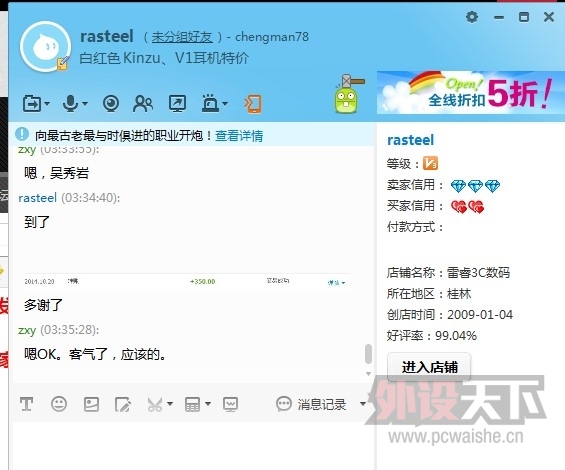Close the chat window
This screenshot has width=565, height=470.
click(549, 17)
